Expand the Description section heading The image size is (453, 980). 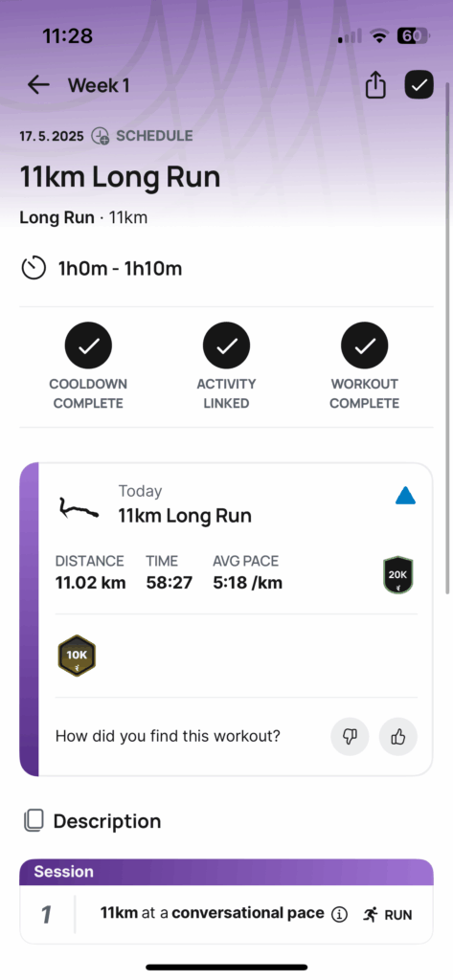[107, 820]
